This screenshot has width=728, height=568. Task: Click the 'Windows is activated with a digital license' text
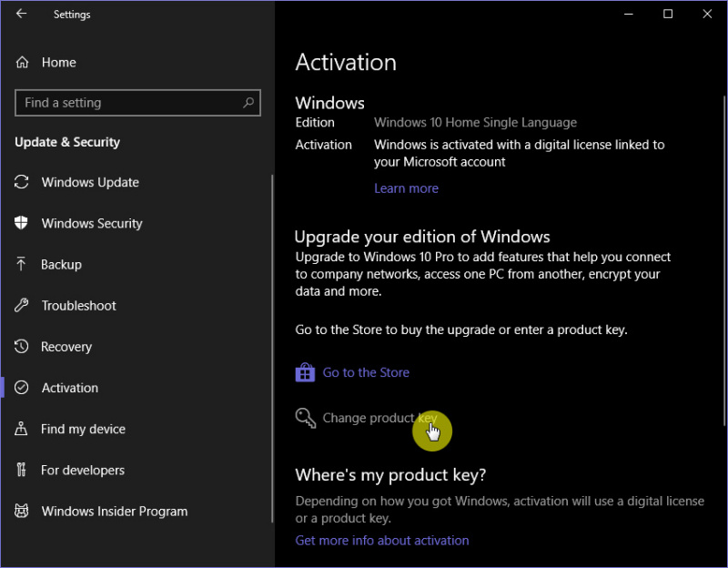pos(519,153)
